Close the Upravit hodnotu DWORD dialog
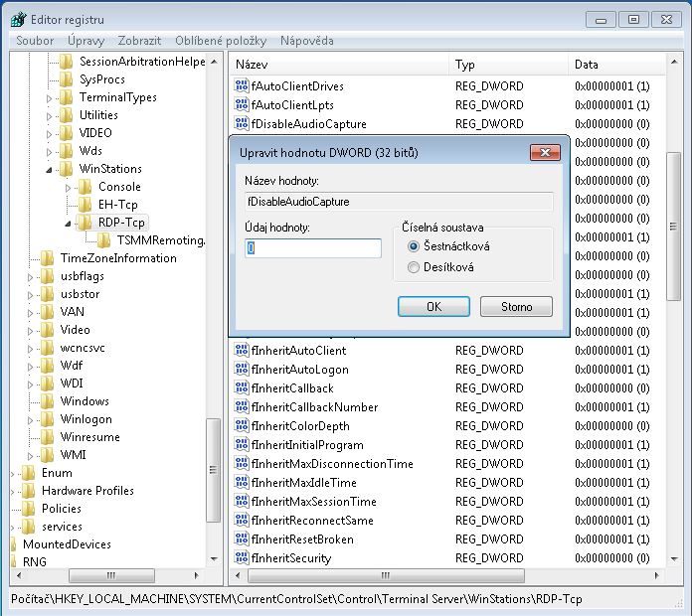The image size is (692, 616). pos(546,153)
